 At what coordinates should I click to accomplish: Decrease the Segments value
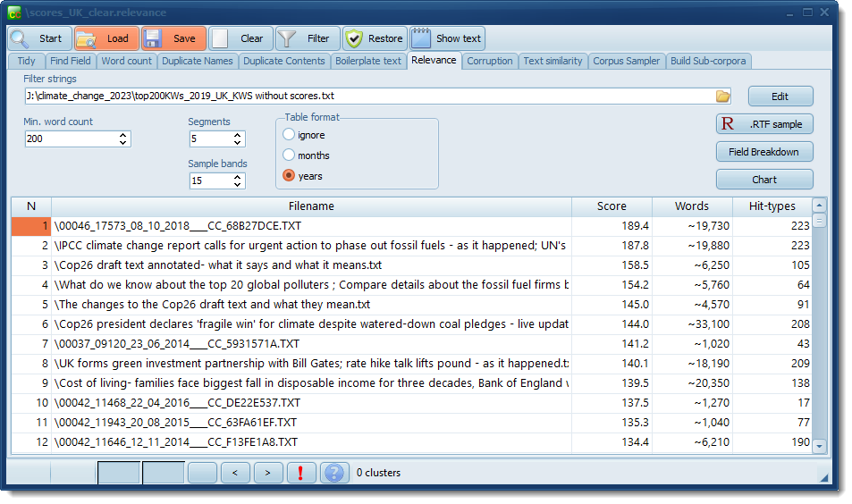(x=238, y=142)
